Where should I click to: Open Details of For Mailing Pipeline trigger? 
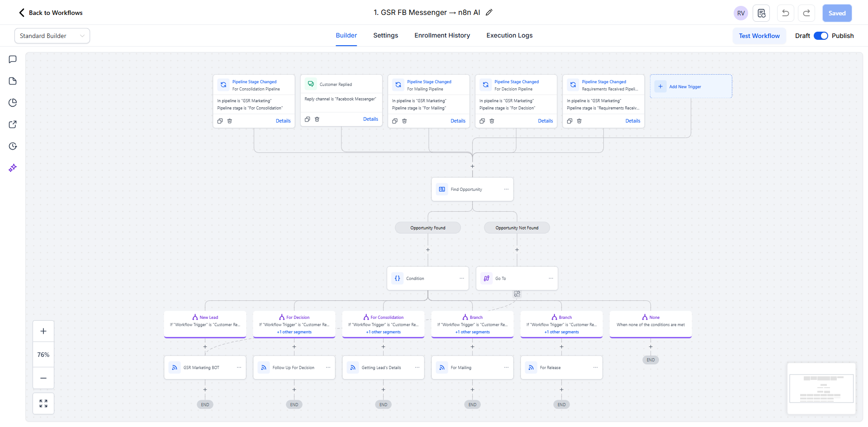point(458,121)
